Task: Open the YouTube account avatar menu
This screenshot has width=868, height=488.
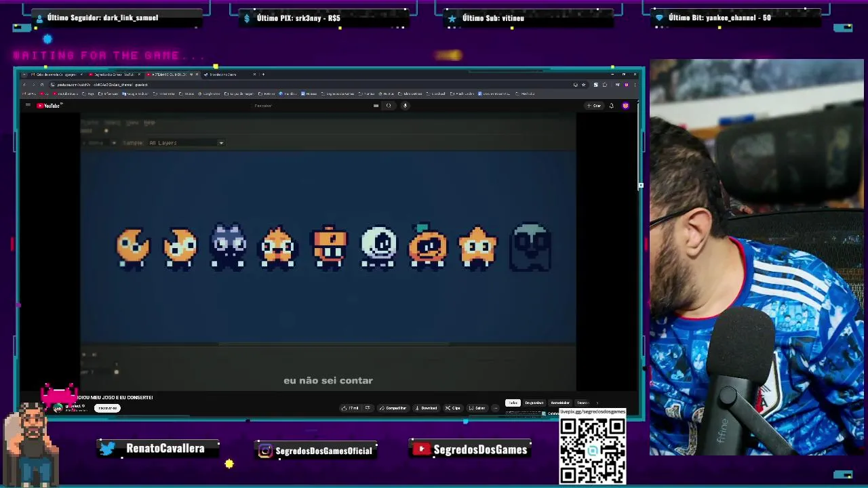Action: 625,106
